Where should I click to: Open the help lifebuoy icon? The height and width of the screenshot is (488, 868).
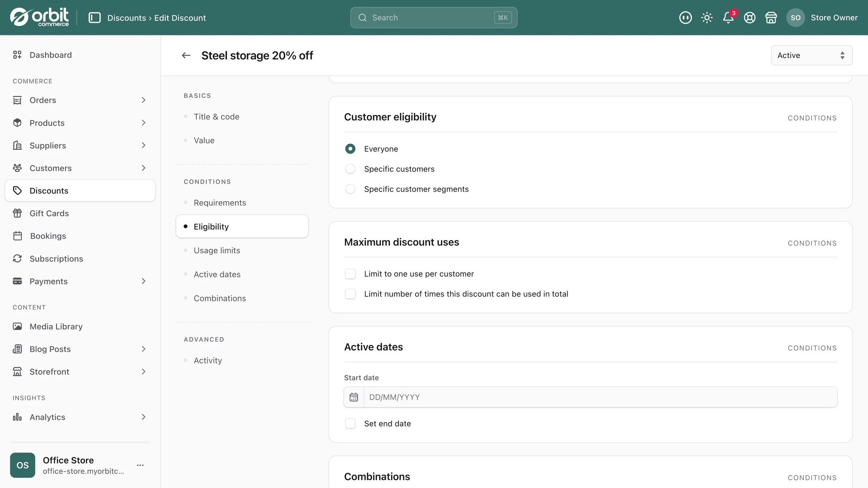pos(749,18)
